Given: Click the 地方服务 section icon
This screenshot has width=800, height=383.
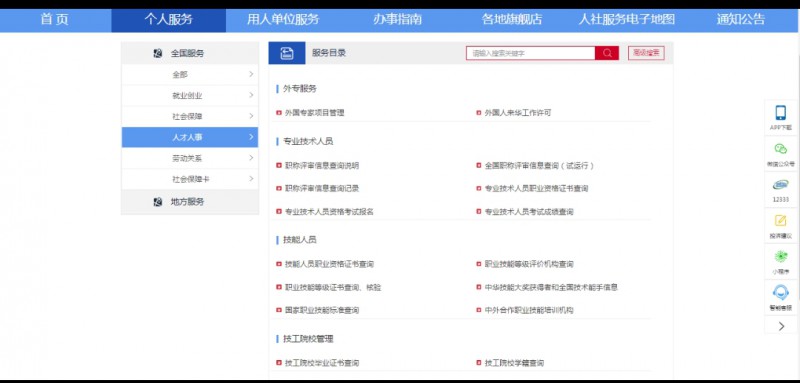Looking at the screenshot, I should point(158,202).
